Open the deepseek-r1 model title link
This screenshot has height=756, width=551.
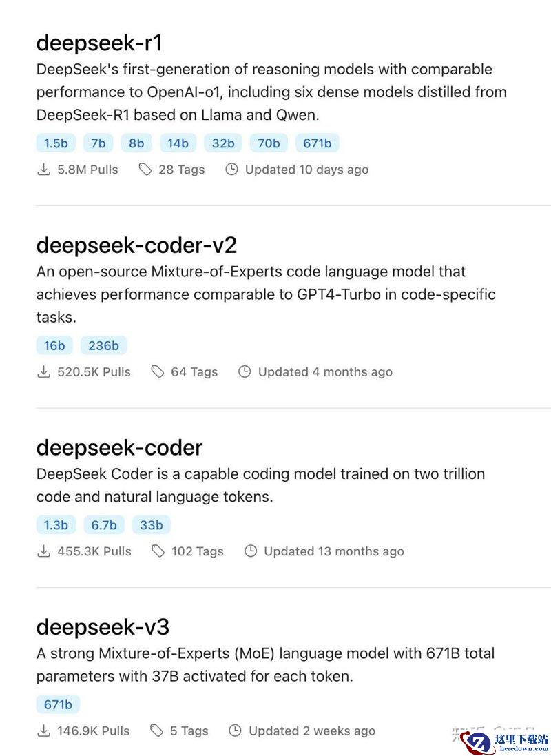click(x=99, y=43)
